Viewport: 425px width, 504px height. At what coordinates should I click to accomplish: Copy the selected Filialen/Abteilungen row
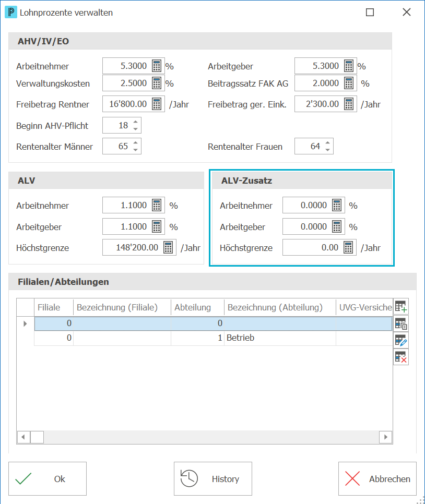coord(401,323)
